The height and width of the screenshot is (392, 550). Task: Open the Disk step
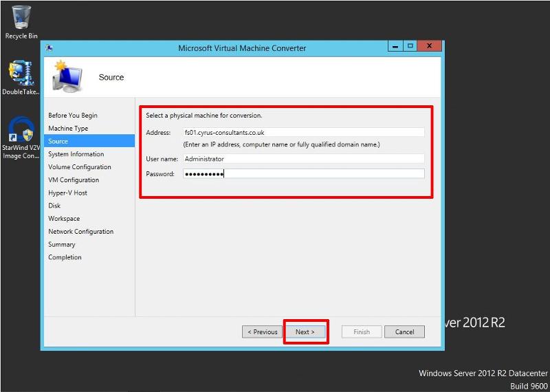(x=54, y=206)
